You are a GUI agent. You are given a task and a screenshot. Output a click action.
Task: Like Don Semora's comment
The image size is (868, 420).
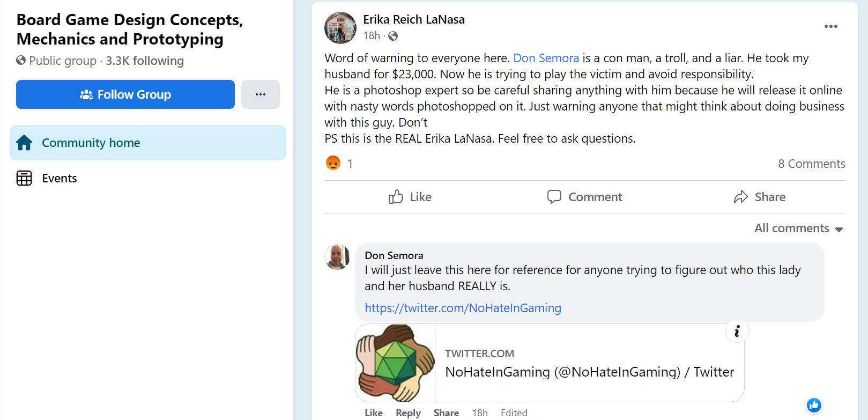[x=373, y=412]
